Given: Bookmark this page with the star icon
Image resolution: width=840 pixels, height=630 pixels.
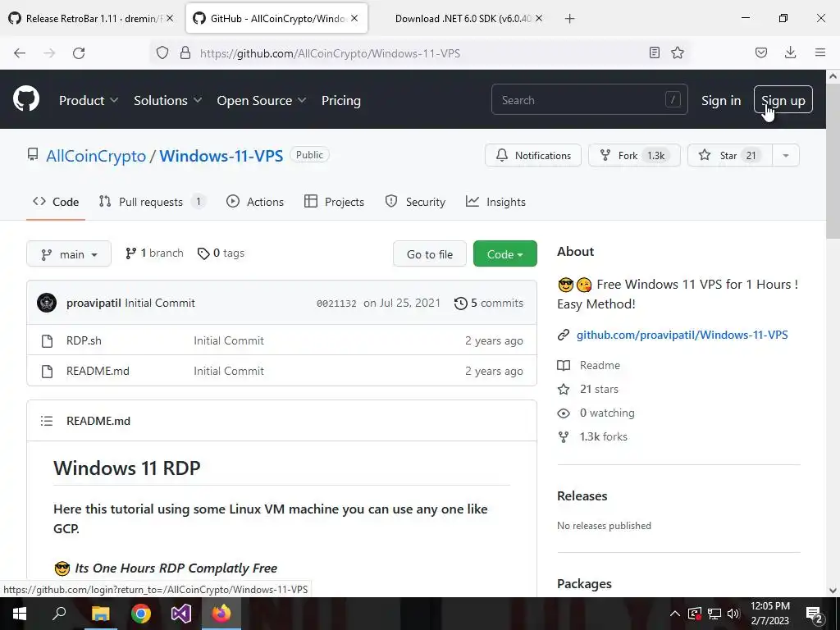Looking at the screenshot, I should pyautogui.click(x=678, y=52).
